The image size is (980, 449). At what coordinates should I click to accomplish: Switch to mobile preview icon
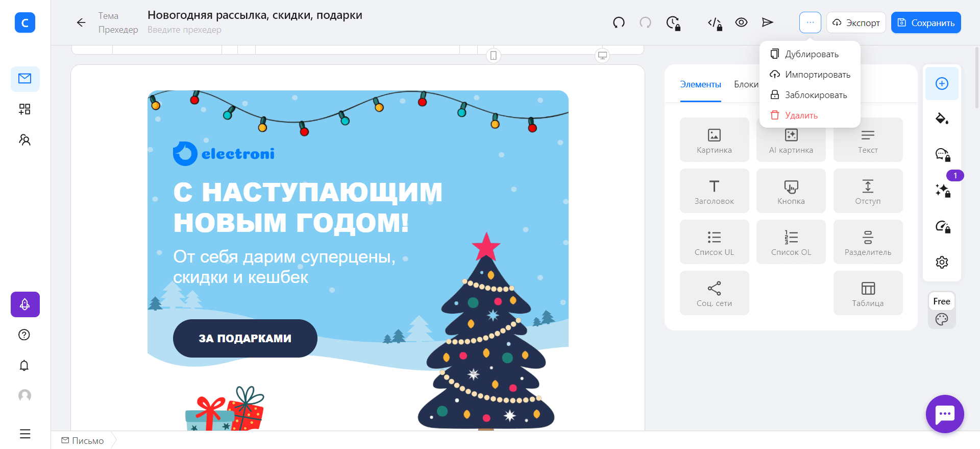[493, 55]
